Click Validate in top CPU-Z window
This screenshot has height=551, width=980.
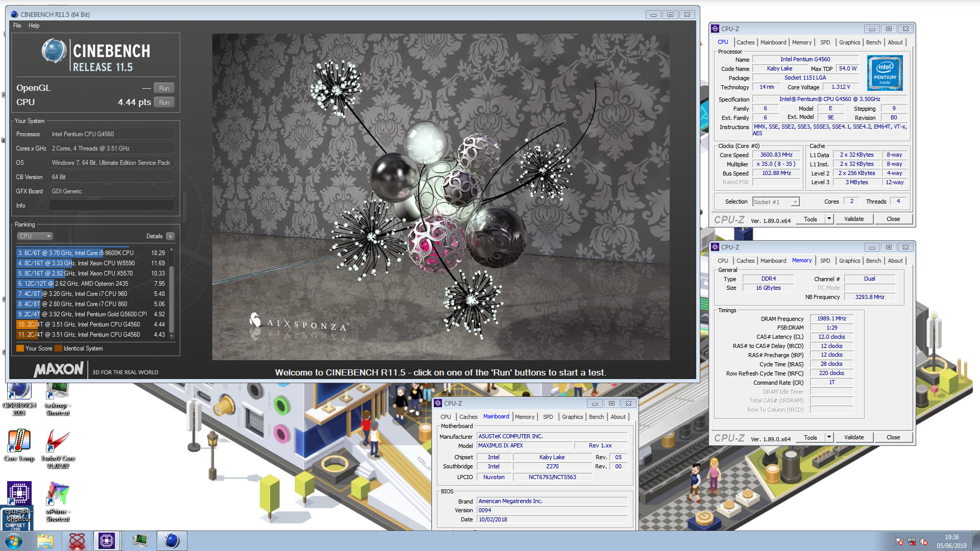click(854, 219)
